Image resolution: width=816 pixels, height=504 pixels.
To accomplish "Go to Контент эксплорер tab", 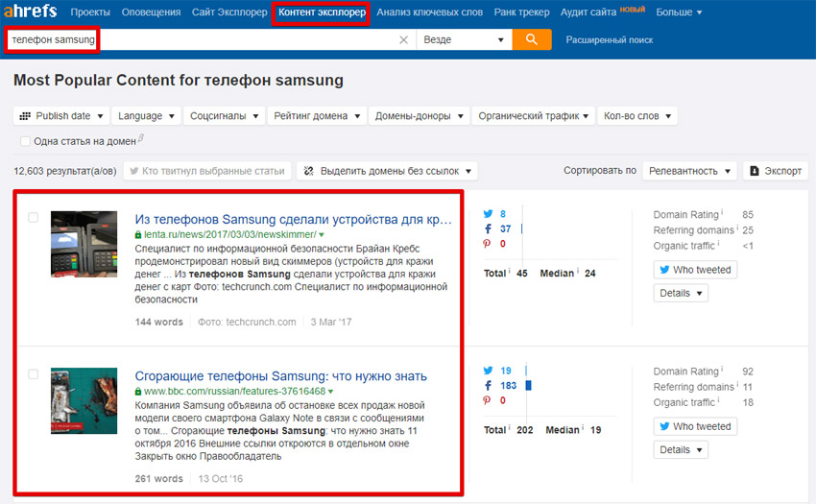I will [x=322, y=12].
